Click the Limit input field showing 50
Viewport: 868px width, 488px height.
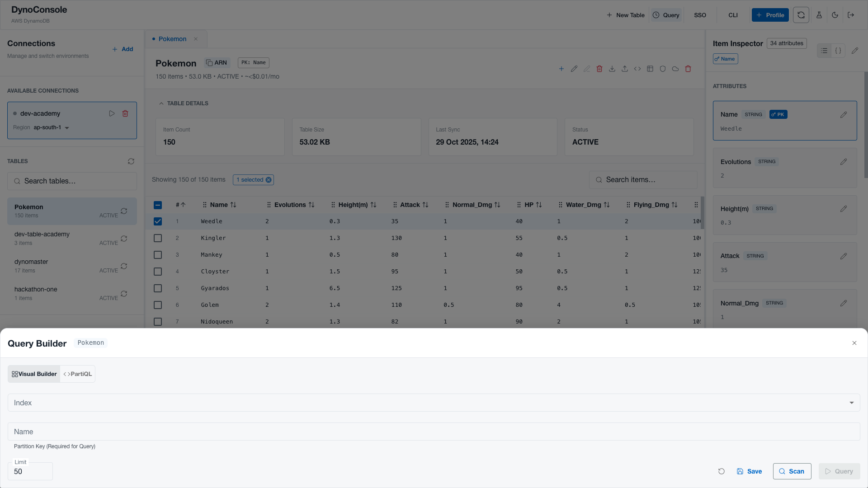[30, 471]
